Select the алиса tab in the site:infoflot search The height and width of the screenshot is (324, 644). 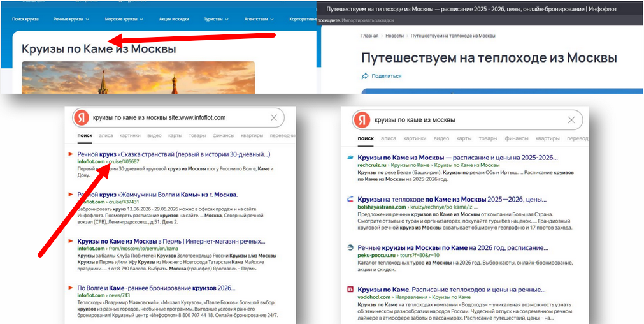[106, 135]
